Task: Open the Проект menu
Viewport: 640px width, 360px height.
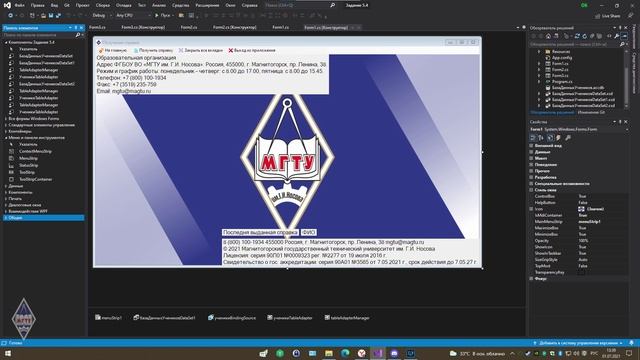Action: (x=82, y=5)
